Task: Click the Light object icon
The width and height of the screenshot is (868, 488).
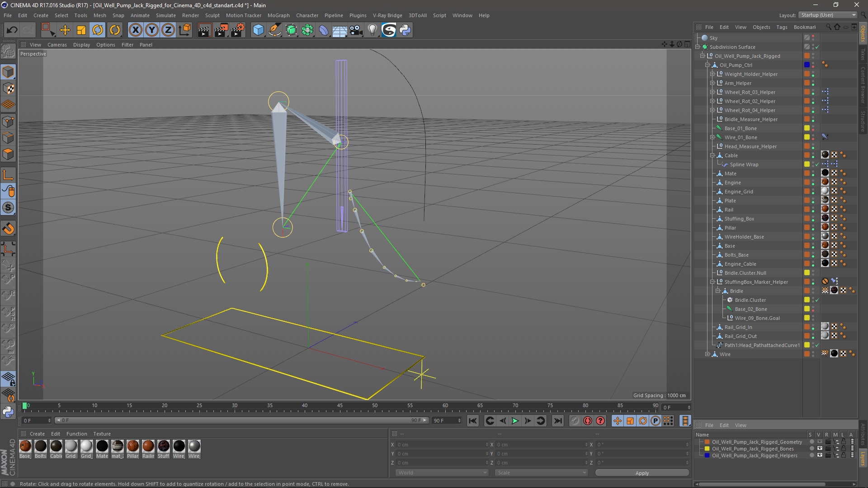Action: 372,30
